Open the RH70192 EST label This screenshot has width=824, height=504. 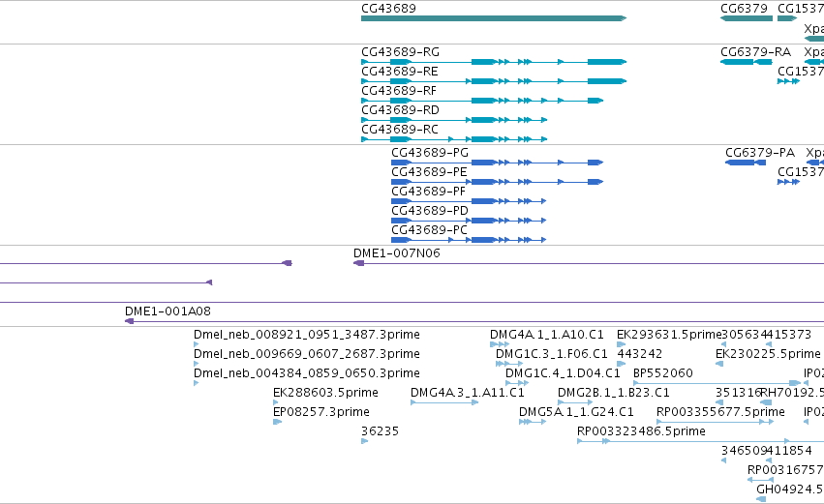(x=792, y=393)
